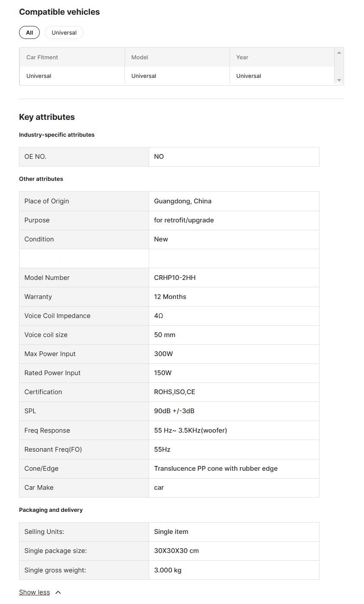The height and width of the screenshot is (604, 364).
Task: Click the Warranty 12 Months value
Action: pos(170,297)
